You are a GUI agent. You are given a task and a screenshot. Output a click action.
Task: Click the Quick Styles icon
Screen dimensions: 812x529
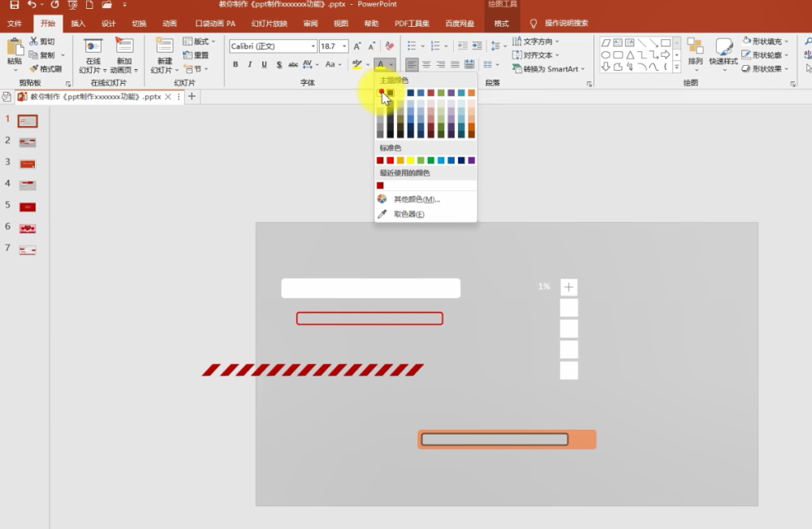(x=723, y=52)
